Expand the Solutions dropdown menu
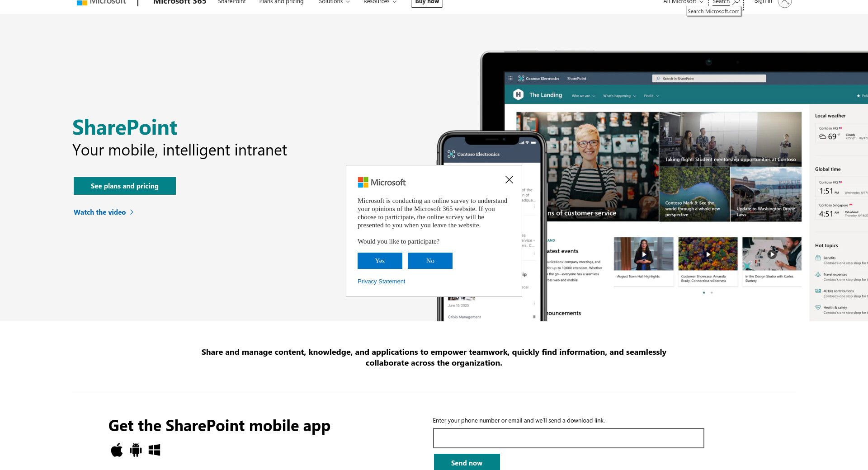Screen dimensions: 868x470 334,2
